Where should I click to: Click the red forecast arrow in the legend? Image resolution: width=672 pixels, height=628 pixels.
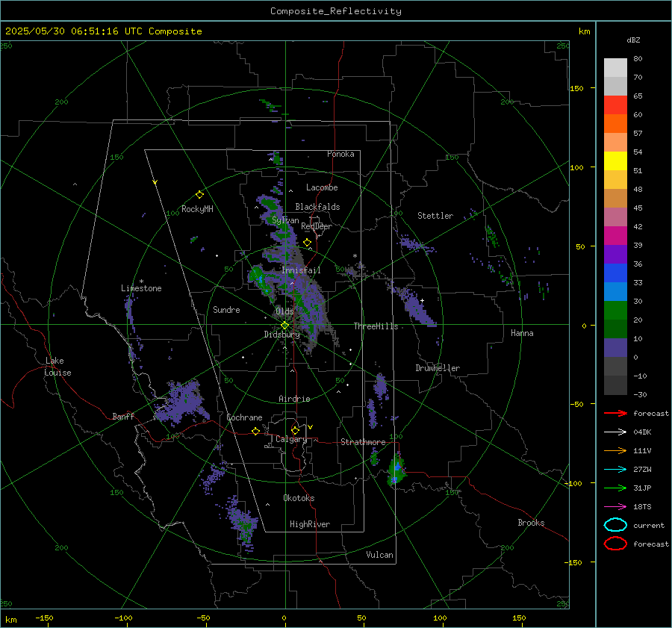pos(615,413)
